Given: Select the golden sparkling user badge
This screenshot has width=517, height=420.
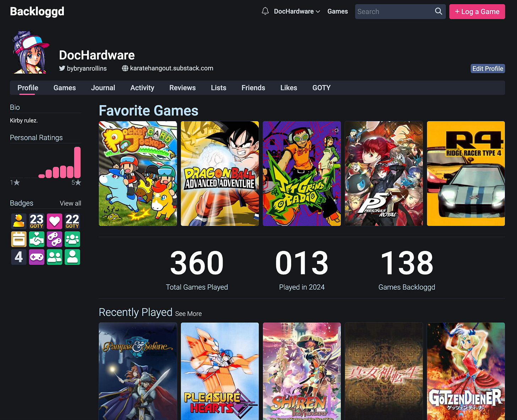Looking at the screenshot, I should 19,221.
